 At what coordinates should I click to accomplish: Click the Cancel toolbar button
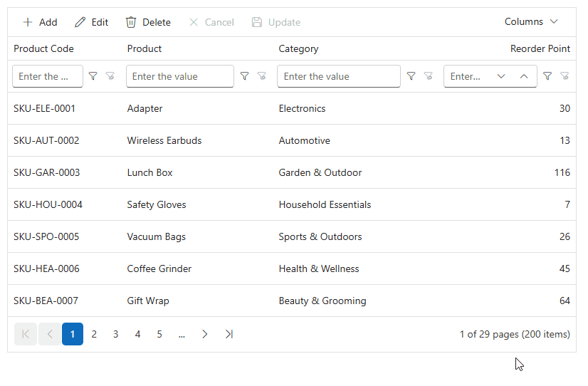click(x=211, y=23)
